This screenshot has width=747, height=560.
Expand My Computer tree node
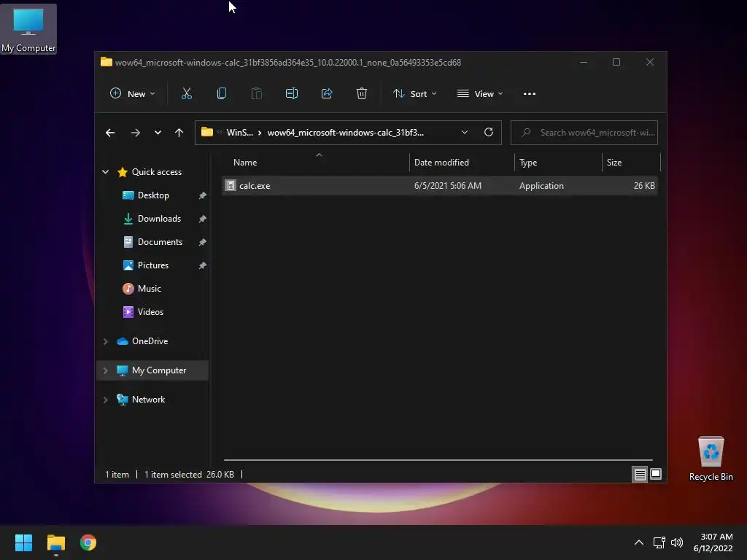(x=105, y=370)
